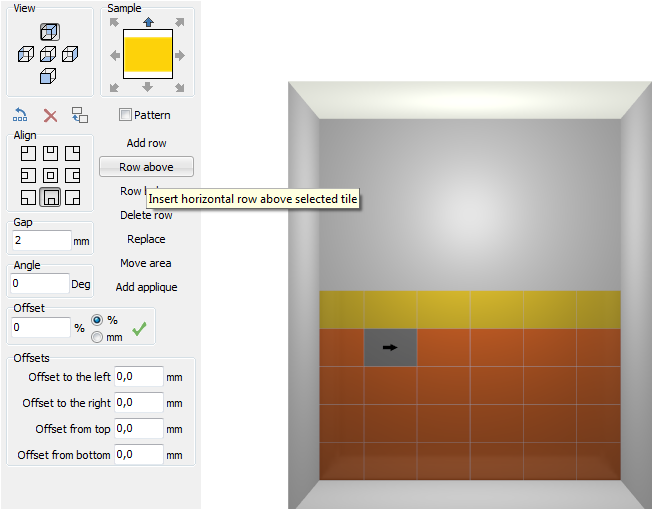This screenshot has width=654, height=509.
Task: Click the up arrow in Sample panel
Action: (148, 22)
